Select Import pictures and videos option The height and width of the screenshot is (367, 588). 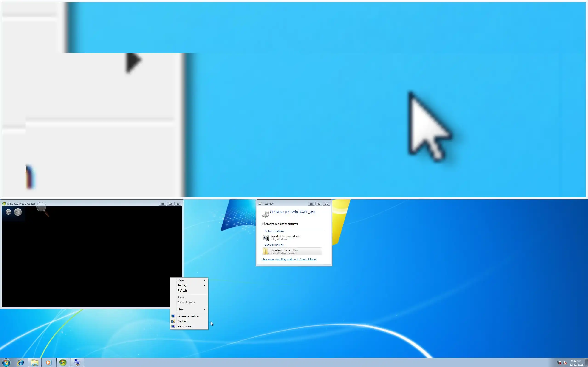tap(285, 237)
